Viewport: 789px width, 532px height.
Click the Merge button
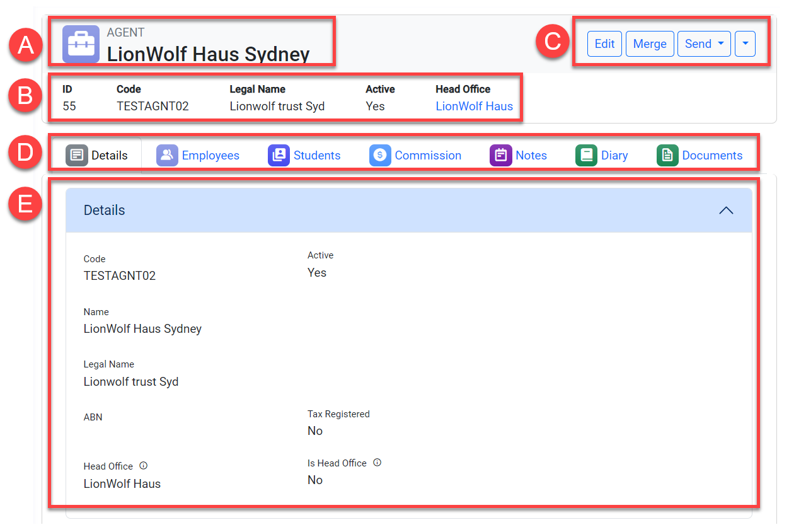pyautogui.click(x=649, y=44)
